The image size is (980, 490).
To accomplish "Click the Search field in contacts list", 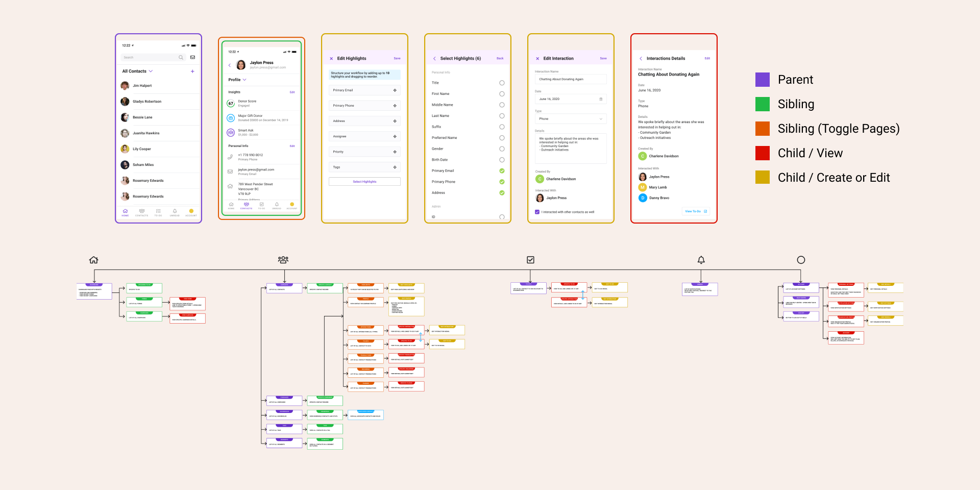I will [153, 58].
